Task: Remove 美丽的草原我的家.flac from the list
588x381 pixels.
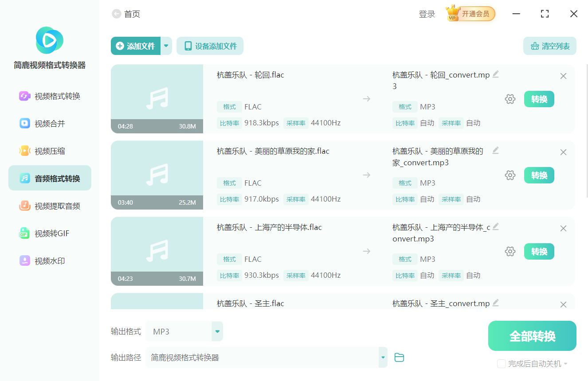Action: 563,152
